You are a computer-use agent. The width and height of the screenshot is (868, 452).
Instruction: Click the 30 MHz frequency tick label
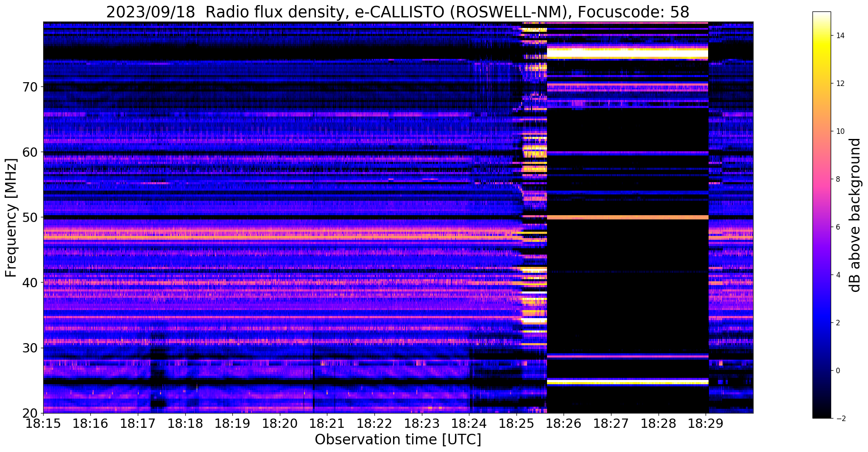pyautogui.click(x=31, y=348)
